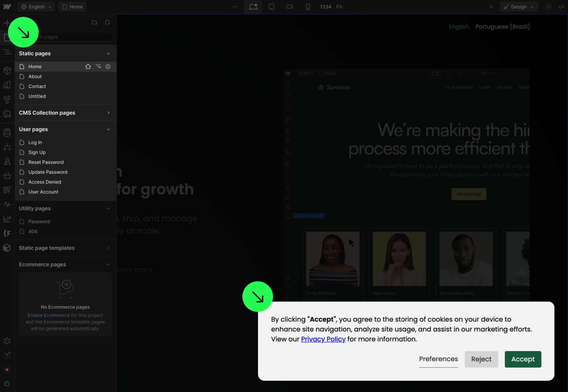Collapse the Ecommerce pages section
Screen dimensions: 568x392
point(108,264)
